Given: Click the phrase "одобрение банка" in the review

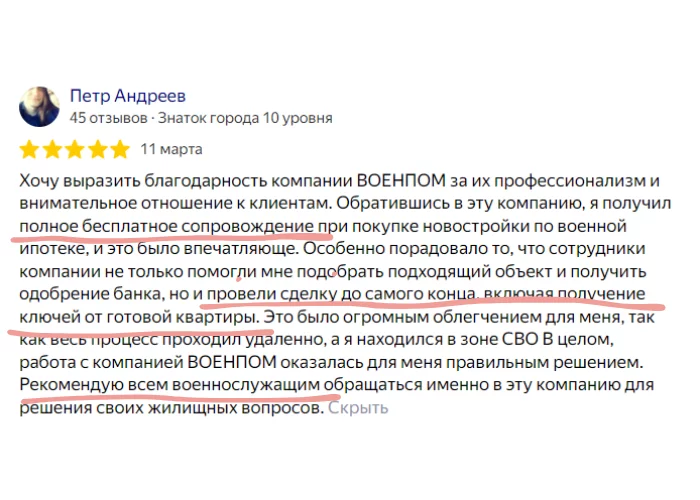Looking at the screenshot, I should coord(91,294).
